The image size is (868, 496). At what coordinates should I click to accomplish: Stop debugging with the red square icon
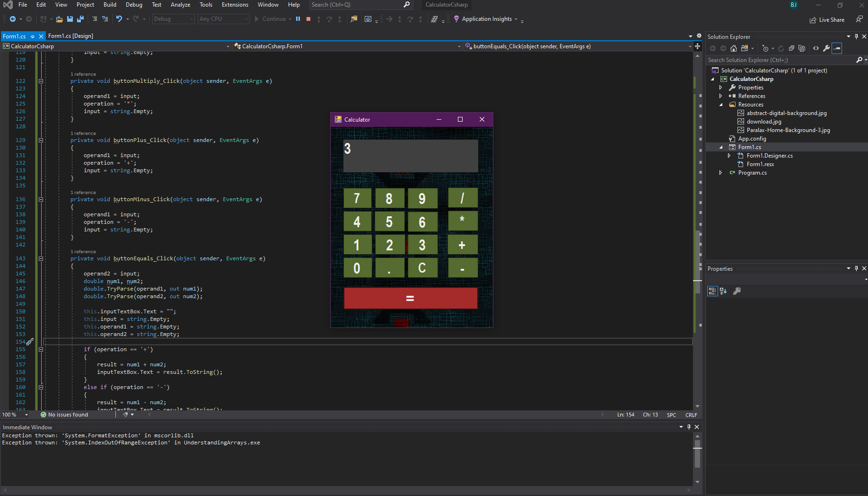coord(308,19)
